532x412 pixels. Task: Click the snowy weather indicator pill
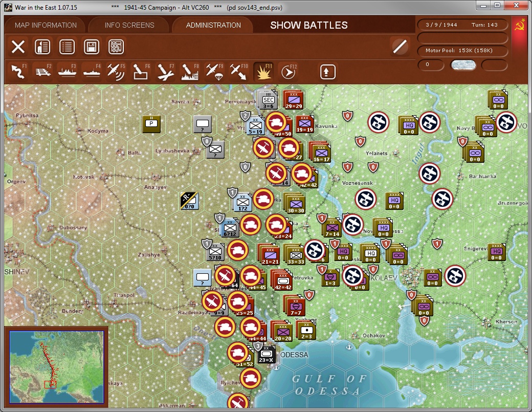click(463, 65)
